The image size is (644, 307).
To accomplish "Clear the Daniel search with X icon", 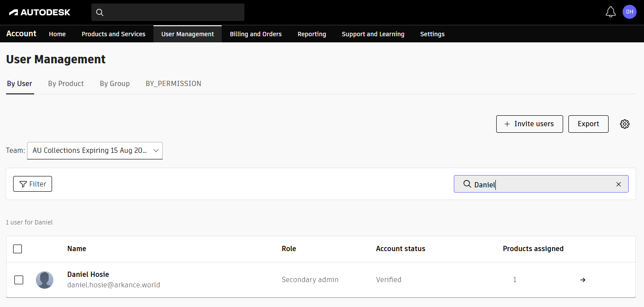I will coord(618,184).
